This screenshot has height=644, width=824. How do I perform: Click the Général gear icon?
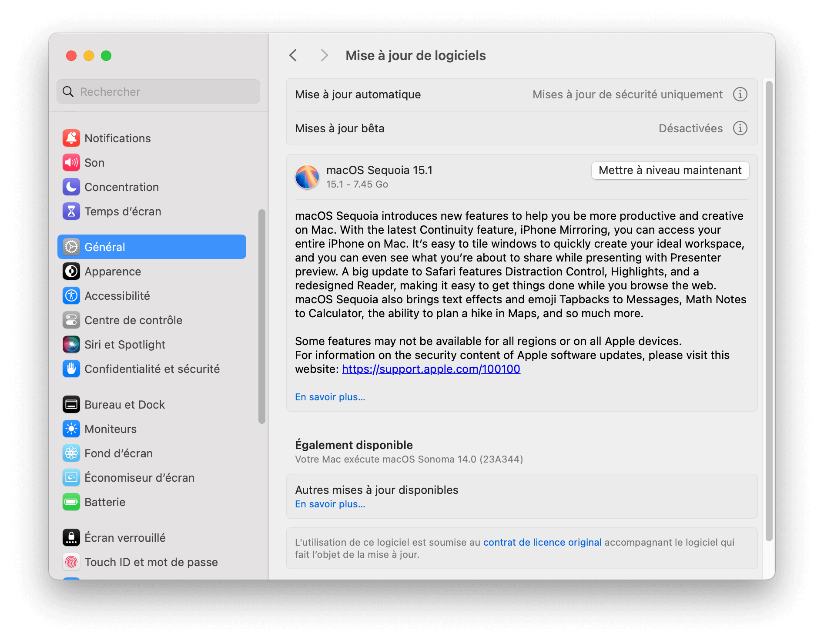point(71,247)
